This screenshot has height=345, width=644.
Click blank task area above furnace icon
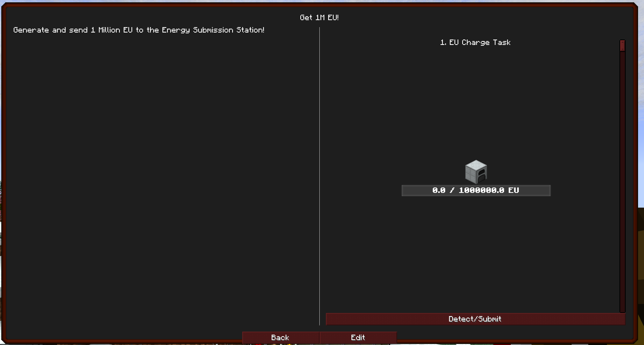[x=475, y=103]
